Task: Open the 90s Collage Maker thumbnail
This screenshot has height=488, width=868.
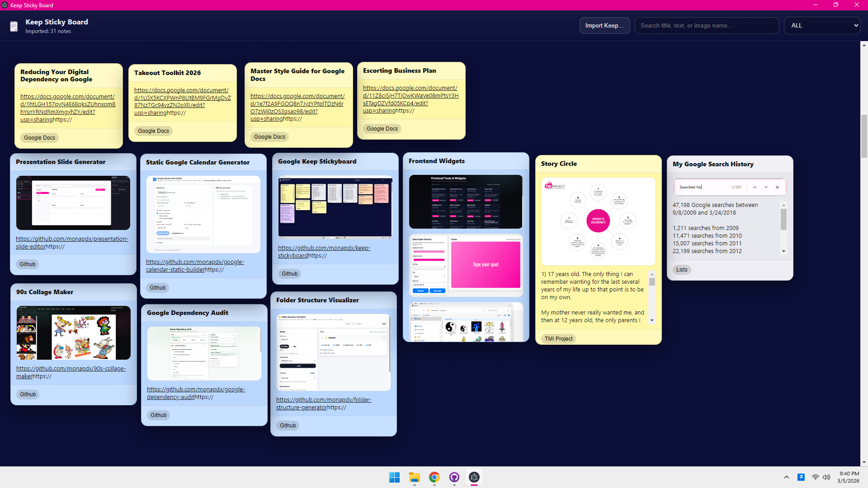Action: (x=73, y=333)
